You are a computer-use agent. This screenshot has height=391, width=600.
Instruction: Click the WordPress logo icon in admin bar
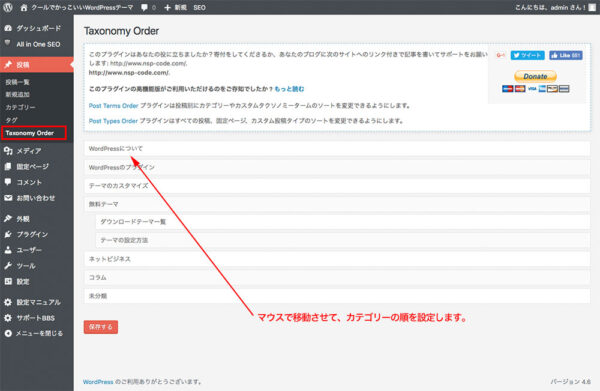8,7
